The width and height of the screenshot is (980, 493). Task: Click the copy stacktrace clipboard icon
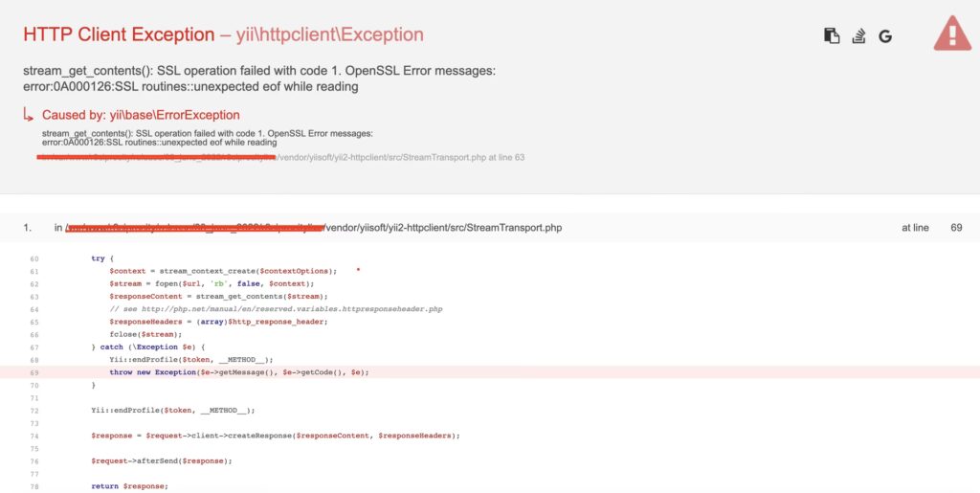(x=832, y=36)
